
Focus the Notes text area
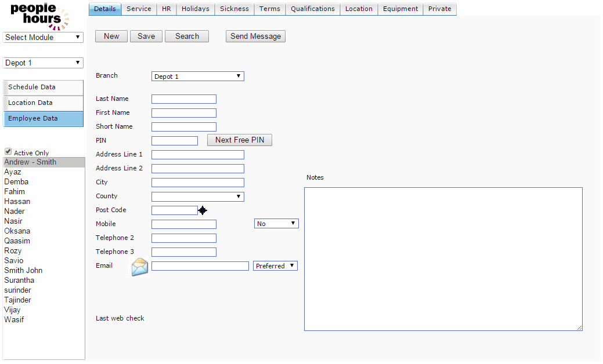click(x=443, y=259)
